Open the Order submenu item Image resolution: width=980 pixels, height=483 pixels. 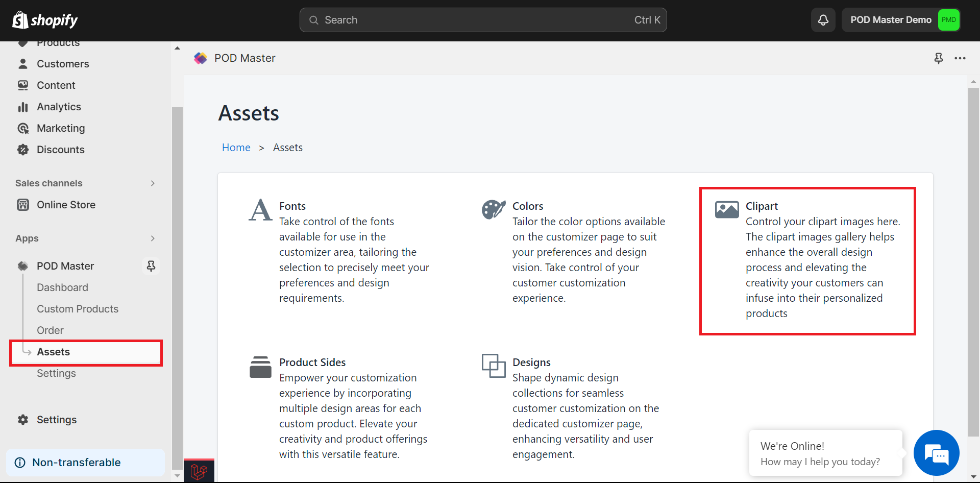pos(50,330)
